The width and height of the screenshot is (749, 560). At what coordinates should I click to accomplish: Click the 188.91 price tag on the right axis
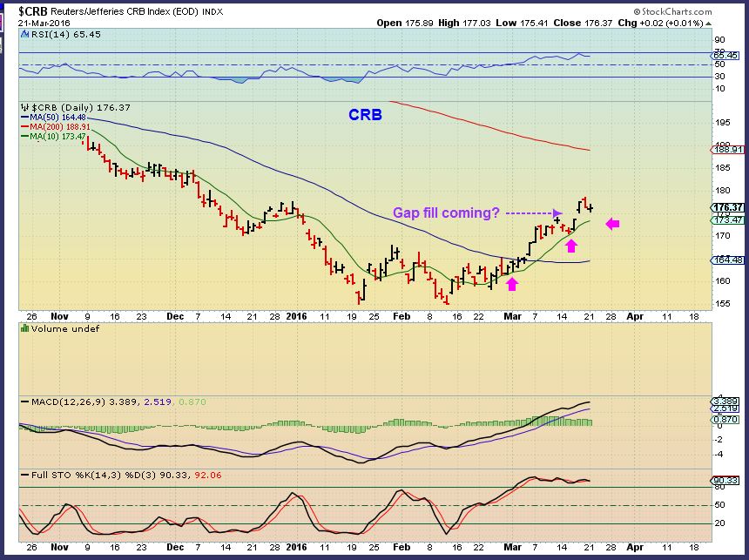[727, 150]
